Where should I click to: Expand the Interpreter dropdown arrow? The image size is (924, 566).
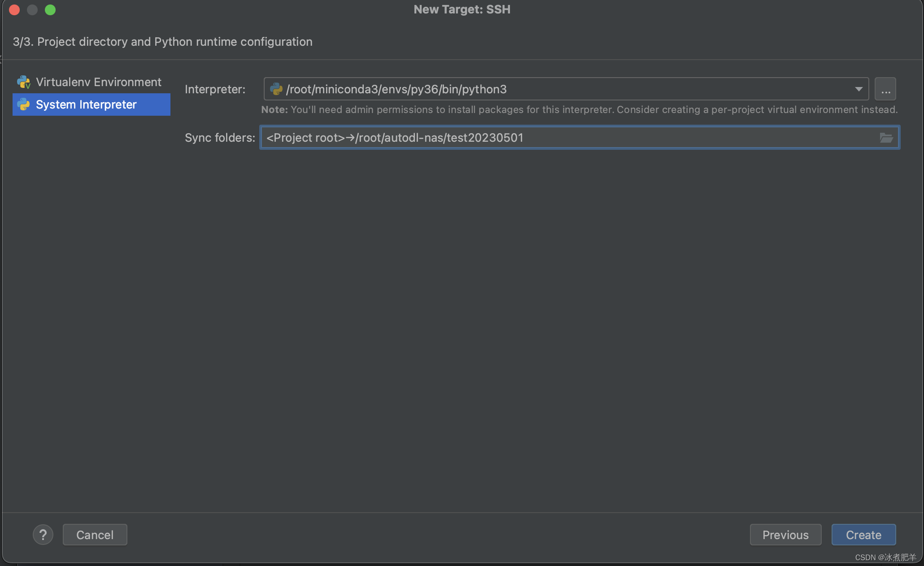point(859,89)
